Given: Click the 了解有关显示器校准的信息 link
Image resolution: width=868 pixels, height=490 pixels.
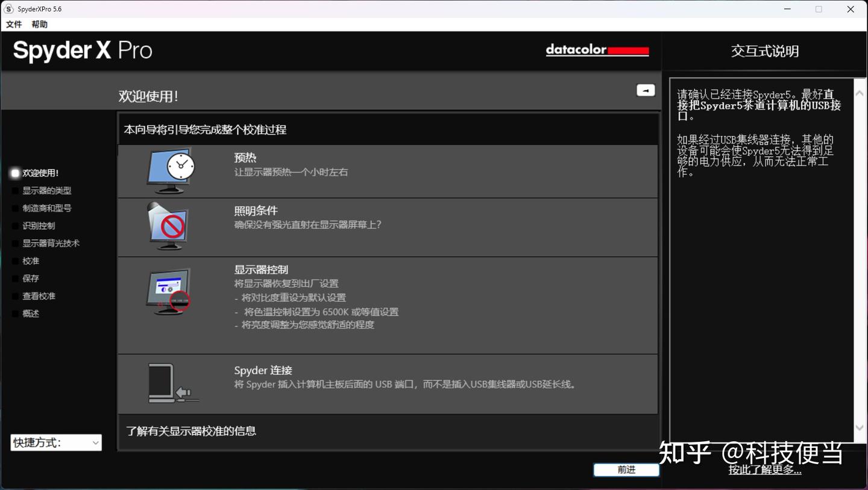Looking at the screenshot, I should [x=191, y=431].
